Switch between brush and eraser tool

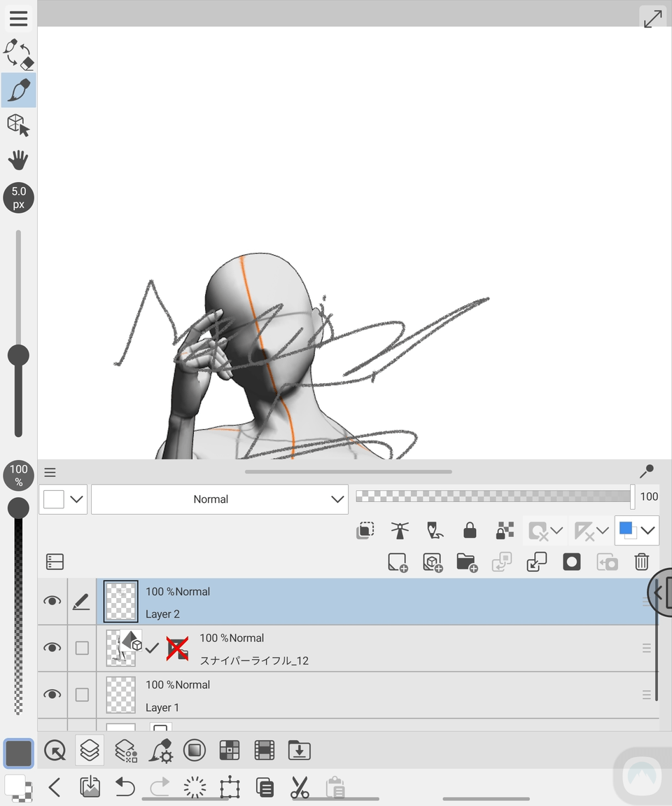tap(17, 54)
